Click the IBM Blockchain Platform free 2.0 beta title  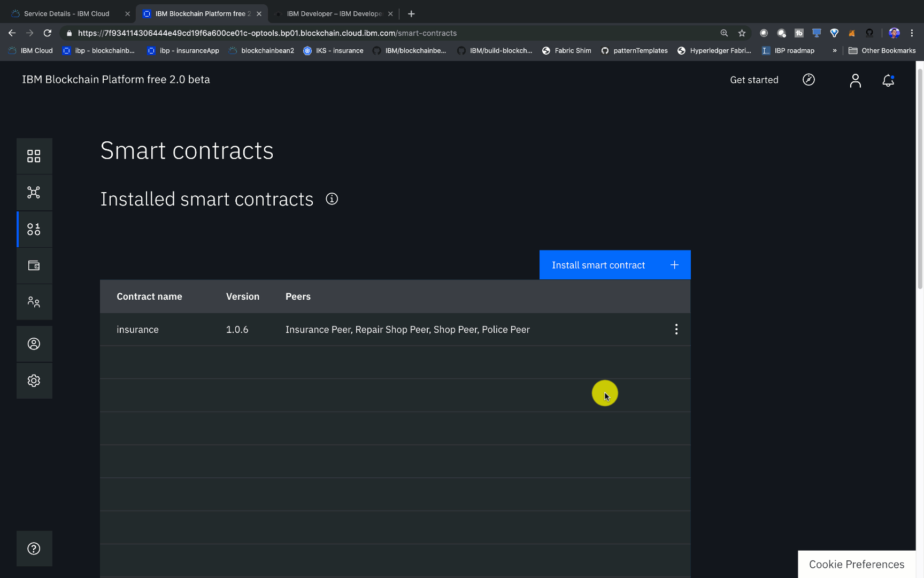click(x=116, y=80)
